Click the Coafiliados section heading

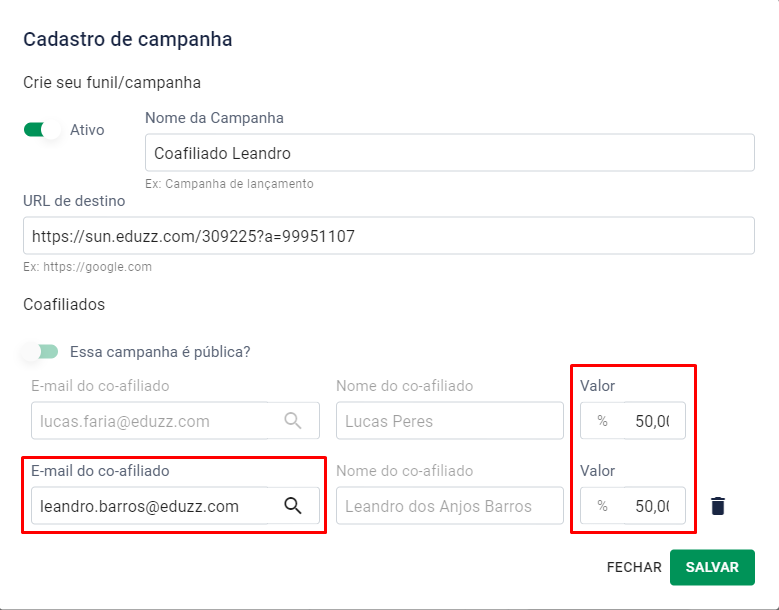point(64,304)
